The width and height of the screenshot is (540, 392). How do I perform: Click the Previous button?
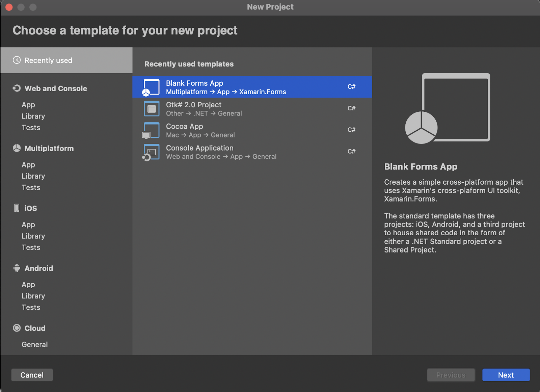click(451, 375)
